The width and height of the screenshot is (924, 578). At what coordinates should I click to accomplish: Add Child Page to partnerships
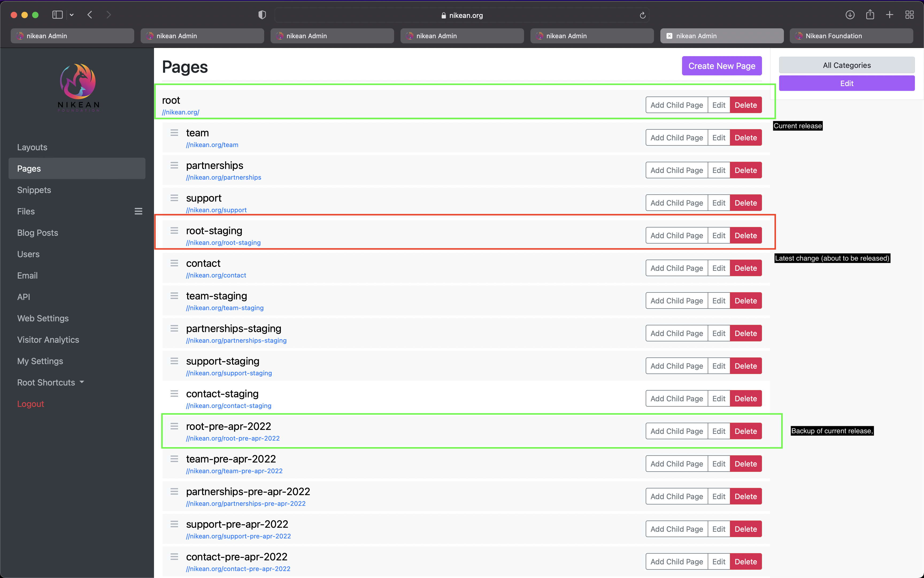click(x=677, y=170)
